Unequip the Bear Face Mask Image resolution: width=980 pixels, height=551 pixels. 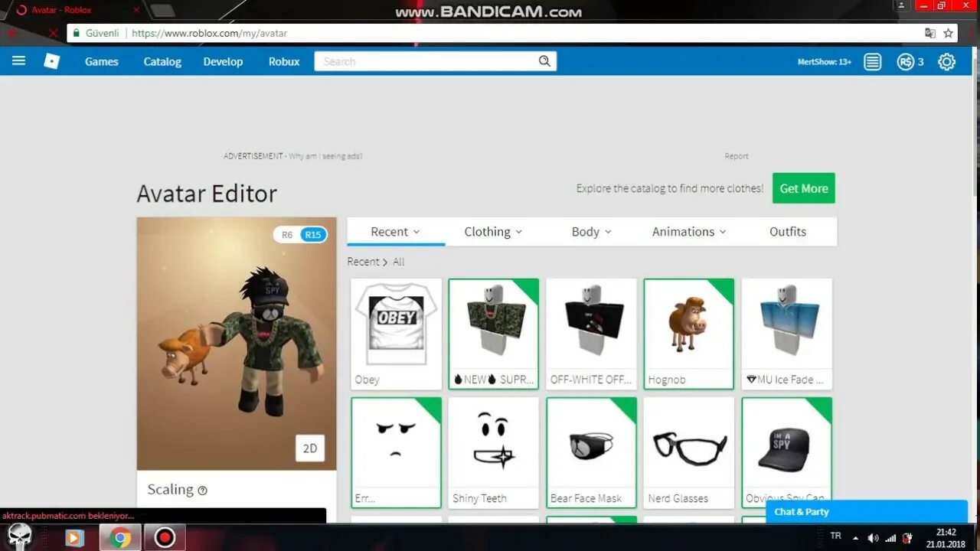[592, 452]
